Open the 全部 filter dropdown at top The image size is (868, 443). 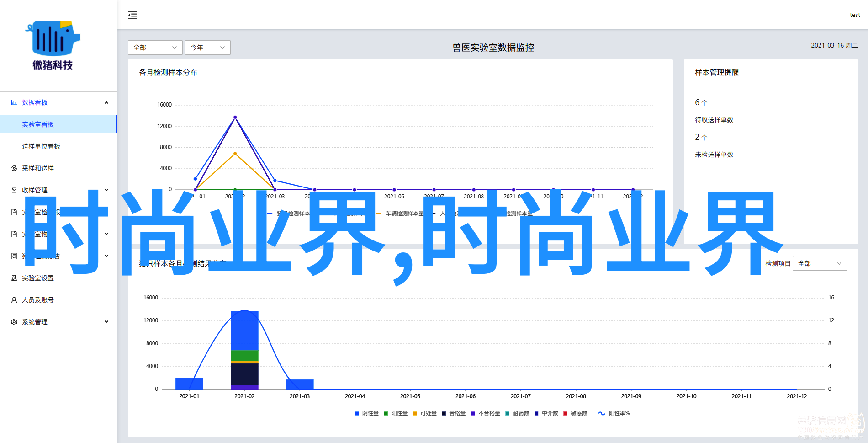click(155, 48)
